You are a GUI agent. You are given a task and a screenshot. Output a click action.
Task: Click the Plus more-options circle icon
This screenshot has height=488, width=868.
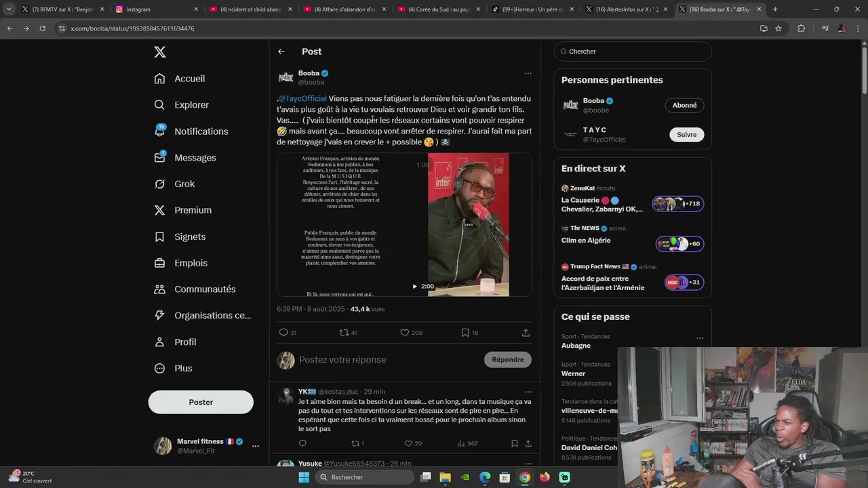[x=159, y=368]
